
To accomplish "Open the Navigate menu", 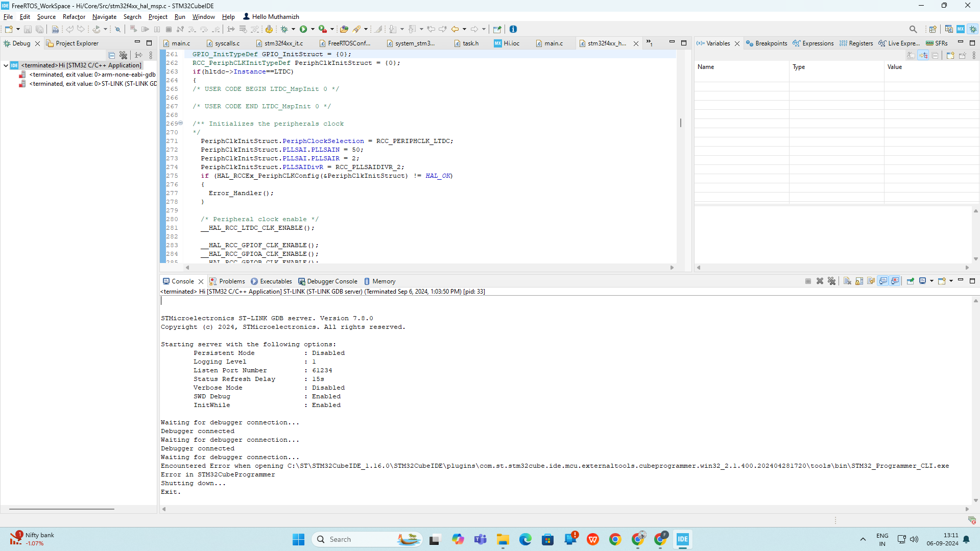I will (104, 16).
